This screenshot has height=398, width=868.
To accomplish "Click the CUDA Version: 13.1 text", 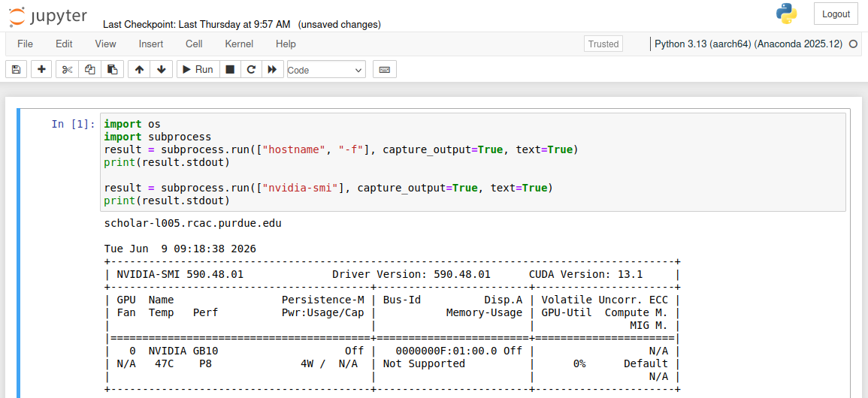I will (x=585, y=274).
